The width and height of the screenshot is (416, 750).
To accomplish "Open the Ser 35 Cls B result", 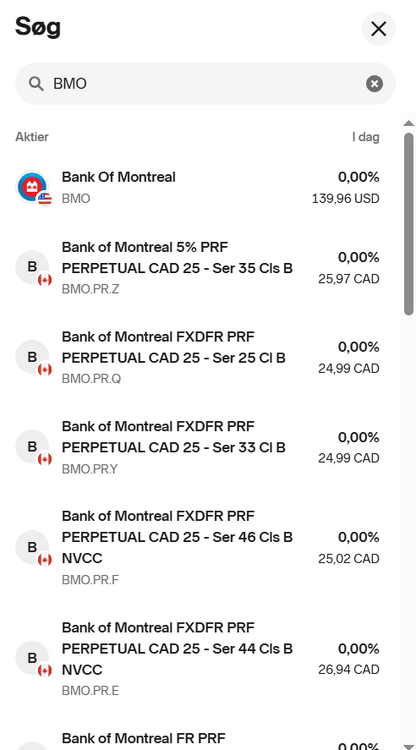I will click(197, 268).
